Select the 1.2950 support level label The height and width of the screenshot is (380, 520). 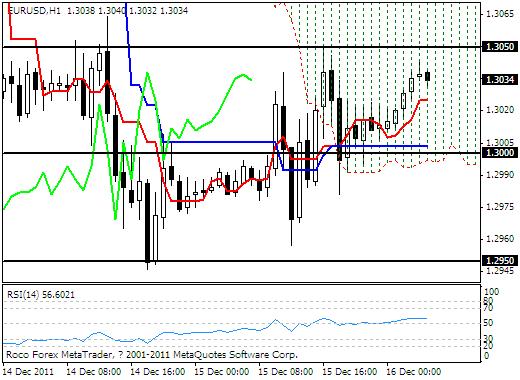[x=500, y=261]
